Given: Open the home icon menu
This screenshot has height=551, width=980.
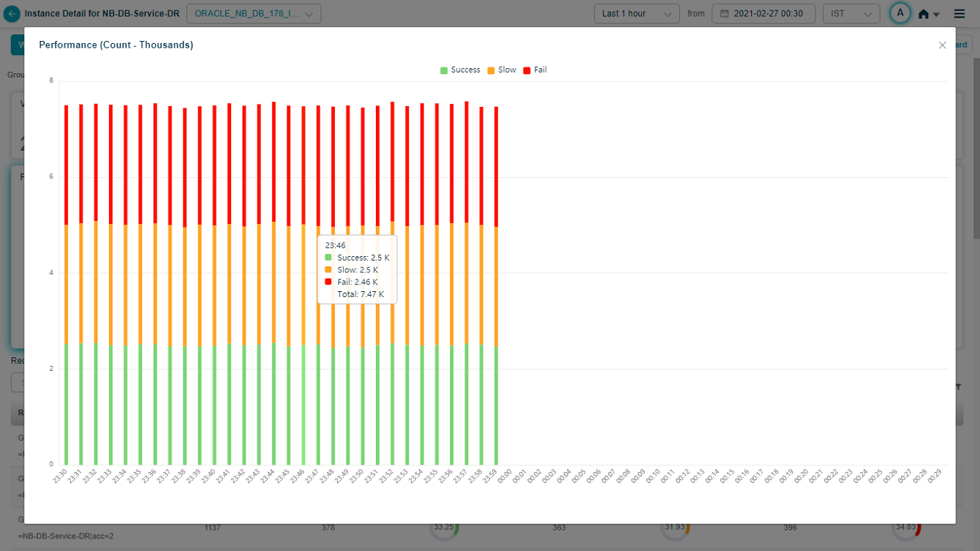Looking at the screenshot, I should (928, 14).
